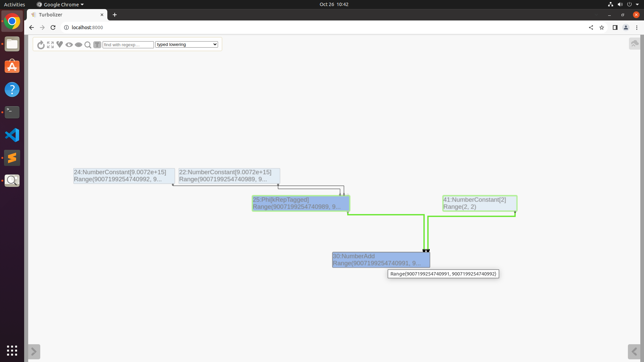Viewport: 644px width, 362px height.
Task: Open the magnifier document viewer in dock
Action: point(12,181)
